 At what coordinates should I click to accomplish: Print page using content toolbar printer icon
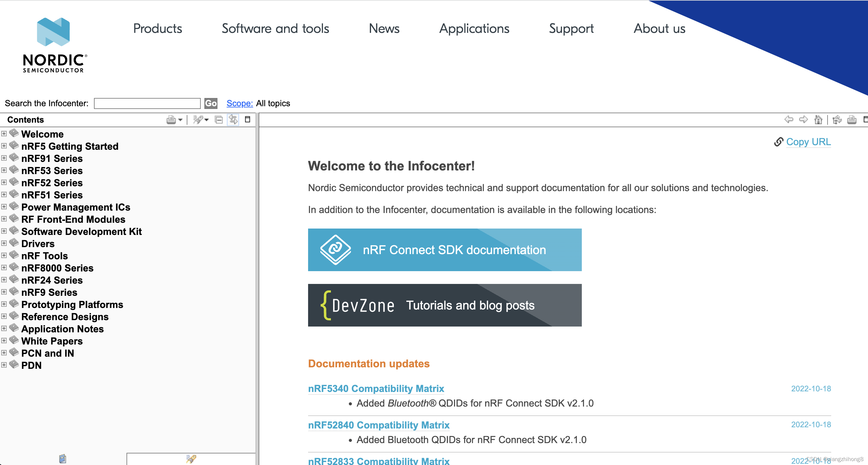tap(852, 120)
